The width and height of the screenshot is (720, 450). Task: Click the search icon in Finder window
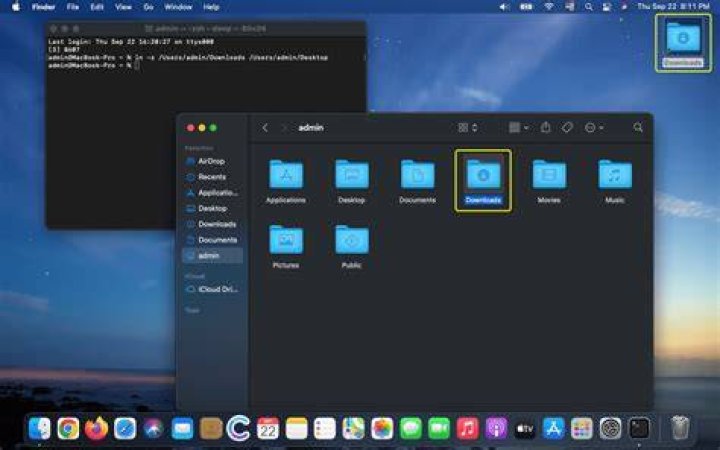[x=638, y=127]
